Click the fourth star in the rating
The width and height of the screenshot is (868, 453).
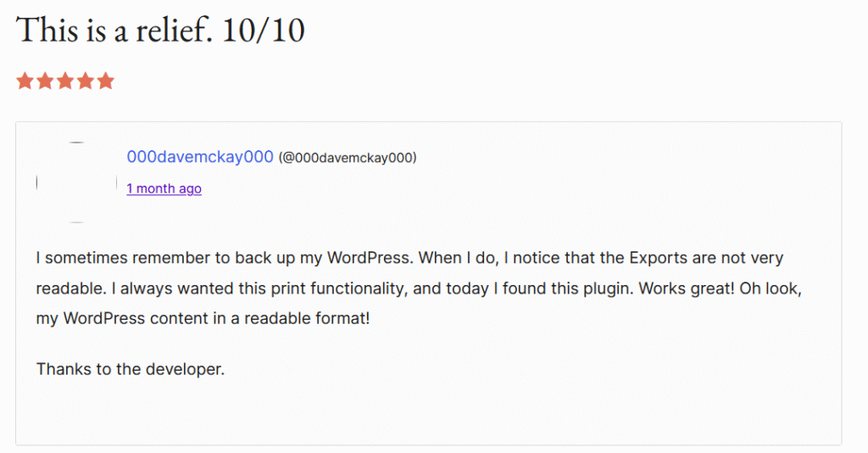86,81
